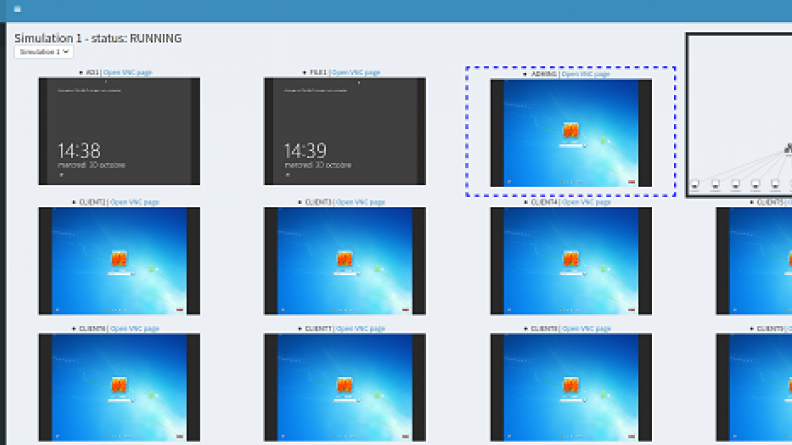Click the user icon in CLIENT8 thumbnail

point(571,385)
